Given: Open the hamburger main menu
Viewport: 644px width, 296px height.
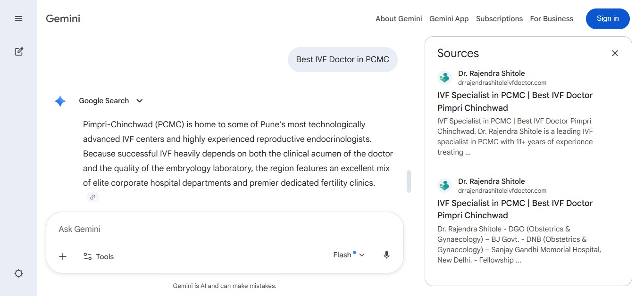Looking at the screenshot, I should 18,18.
